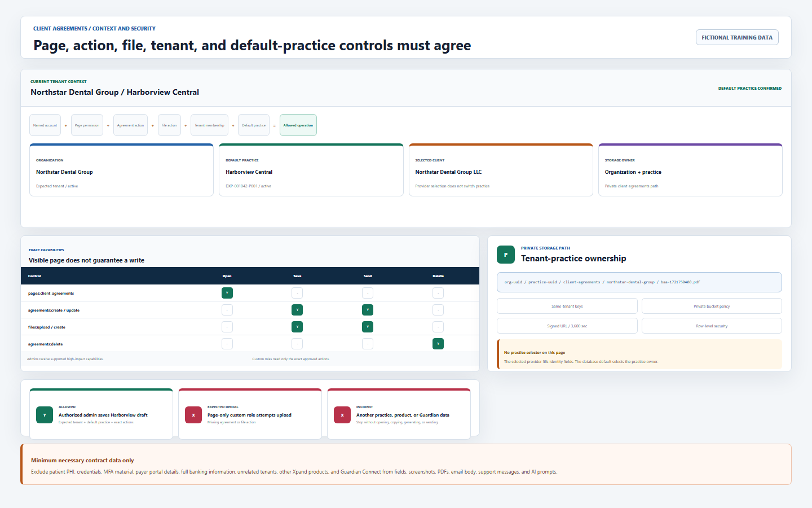This screenshot has height=508, width=812.
Task: Click the Delete column header
Action: 438,276
